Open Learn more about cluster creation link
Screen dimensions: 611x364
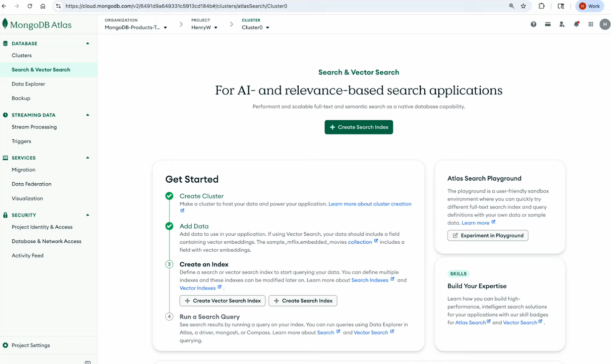pos(370,204)
